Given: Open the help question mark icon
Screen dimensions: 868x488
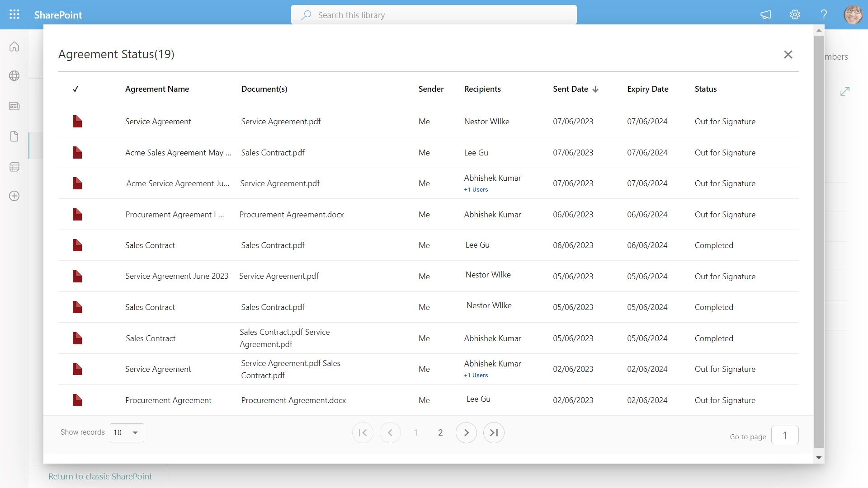Looking at the screenshot, I should coord(824,15).
